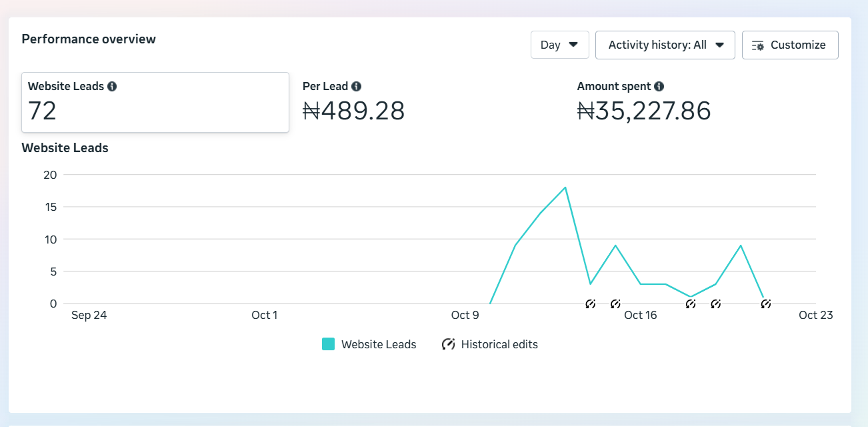Open the Activity history: All dropdown
868x427 pixels.
[665, 44]
